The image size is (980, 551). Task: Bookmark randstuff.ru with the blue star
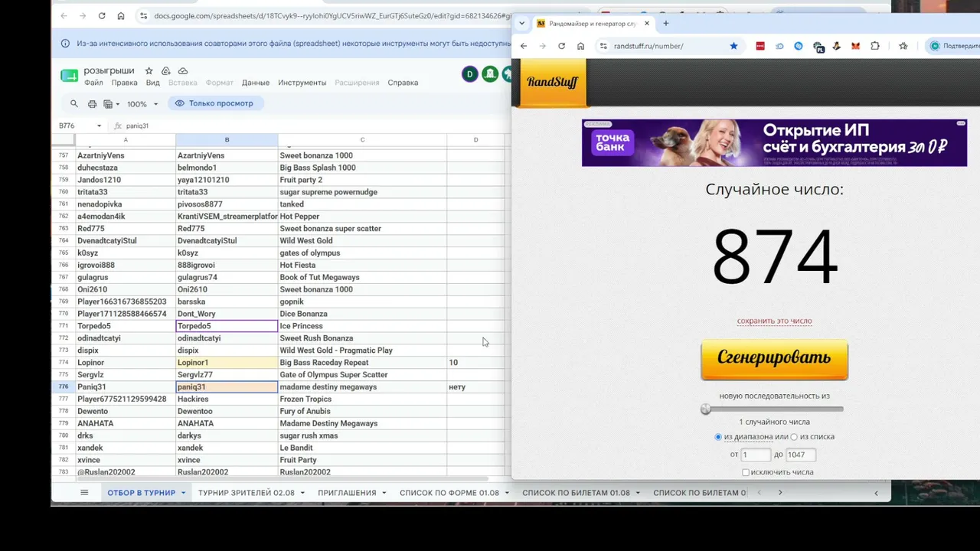[733, 46]
